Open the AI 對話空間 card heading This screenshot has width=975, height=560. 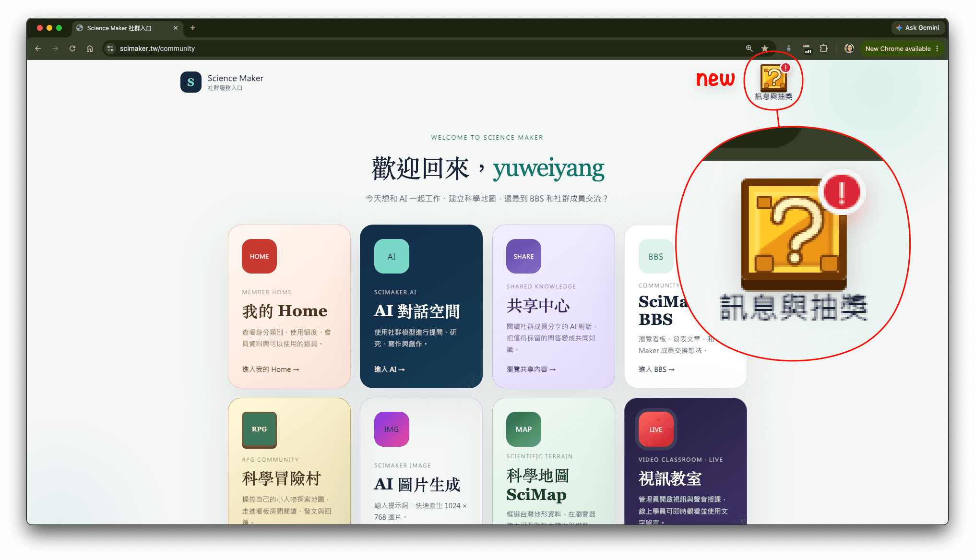point(417,311)
